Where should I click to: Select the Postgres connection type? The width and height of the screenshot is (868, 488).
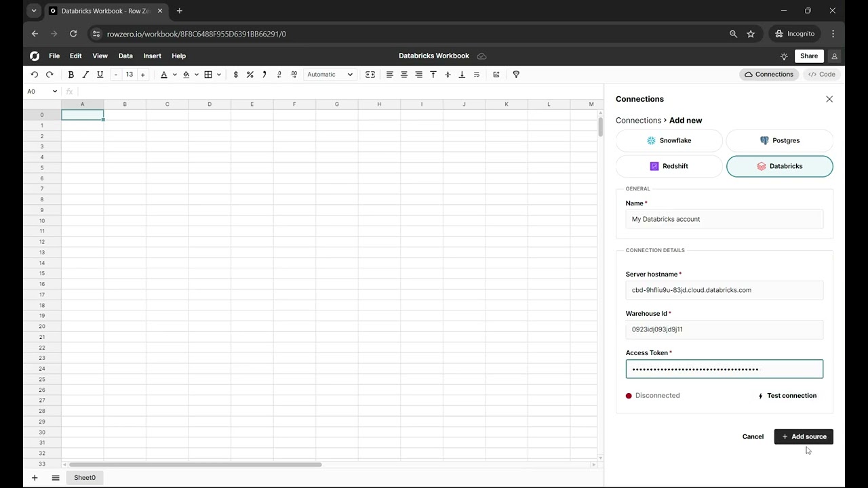(x=780, y=140)
